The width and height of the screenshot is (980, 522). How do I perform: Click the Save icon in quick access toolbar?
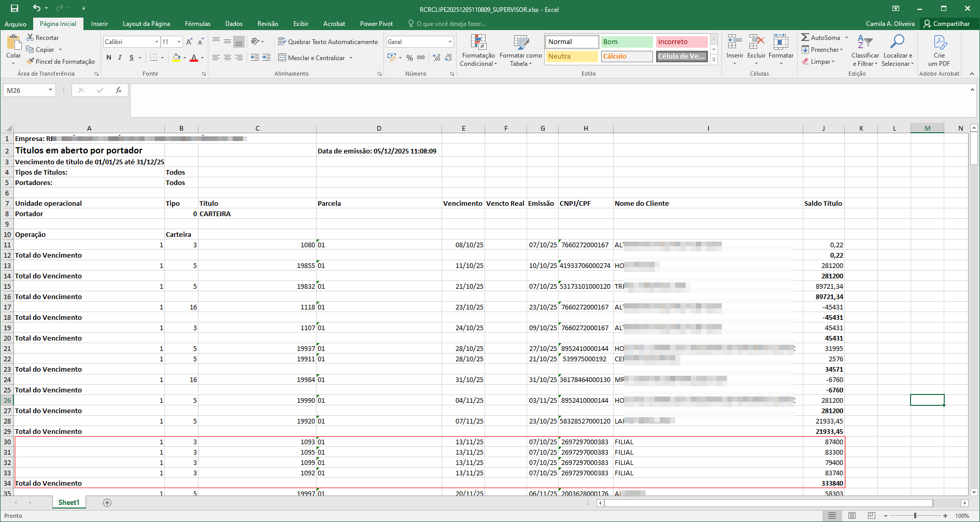pyautogui.click(x=15, y=8)
